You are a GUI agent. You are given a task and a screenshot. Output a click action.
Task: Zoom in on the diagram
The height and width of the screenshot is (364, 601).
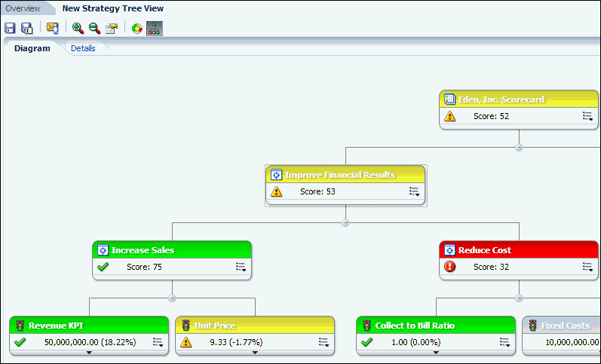(78, 29)
